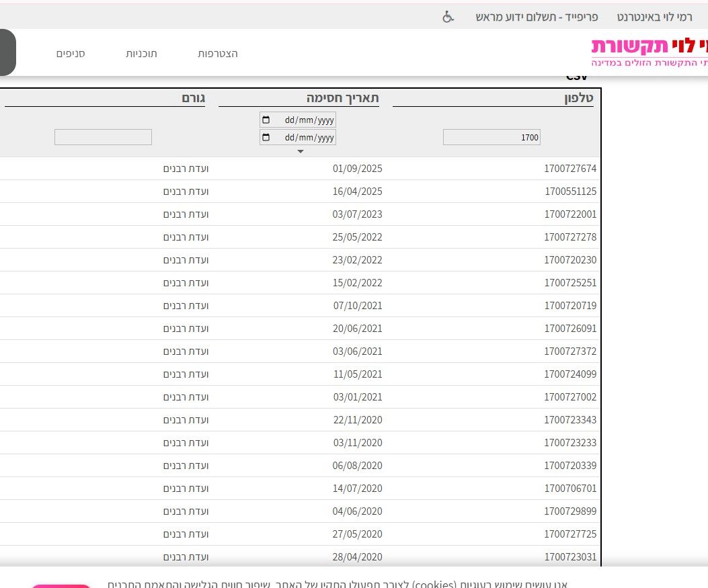This screenshot has height=588, width=708.
Task: Select phone number 1700720719
Action: tap(570, 306)
